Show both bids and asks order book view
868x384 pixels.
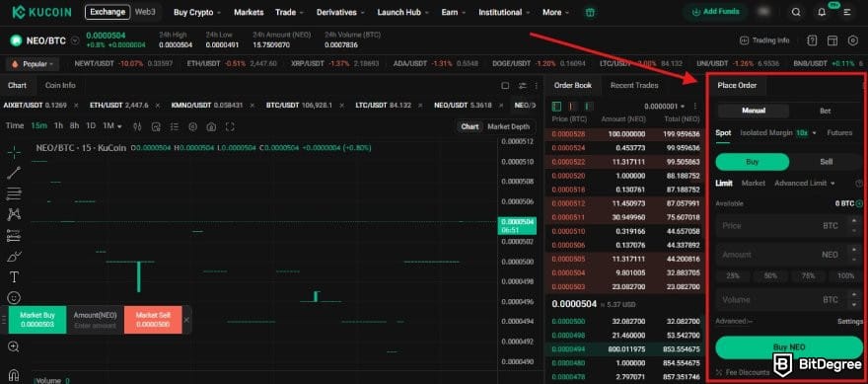click(557, 106)
